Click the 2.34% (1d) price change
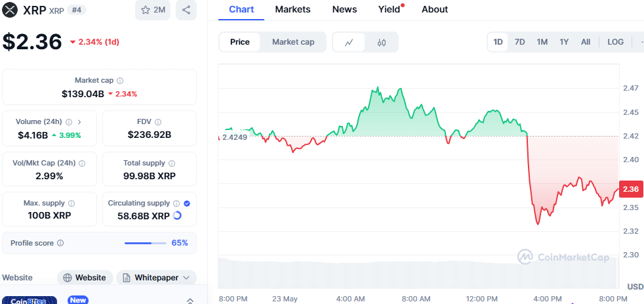The image size is (644, 304). (x=95, y=42)
